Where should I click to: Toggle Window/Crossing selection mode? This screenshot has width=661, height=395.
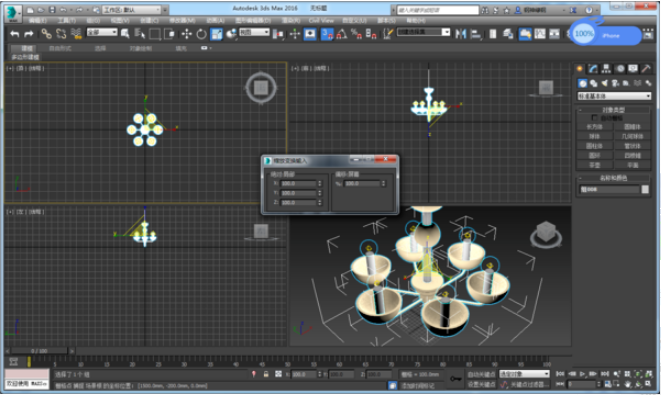click(x=169, y=34)
